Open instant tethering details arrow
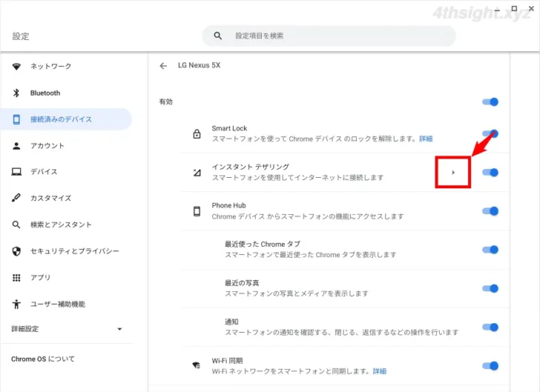 click(453, 173)
